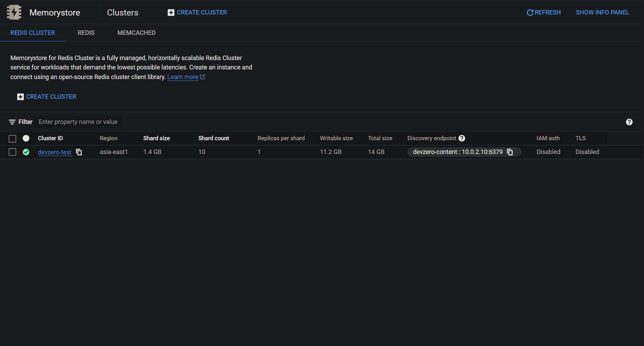644x346 pixels.
Task: Click the asia-east1 region cell
Action: pos(114,152)
